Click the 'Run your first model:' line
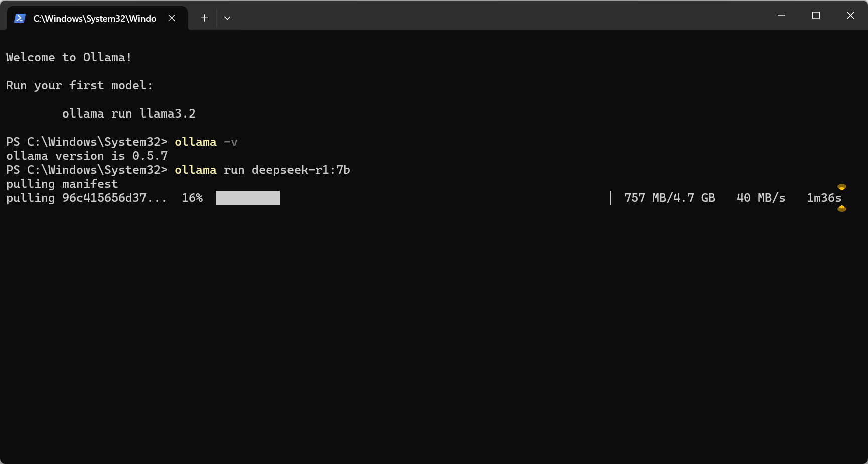 tap(79, 85)
